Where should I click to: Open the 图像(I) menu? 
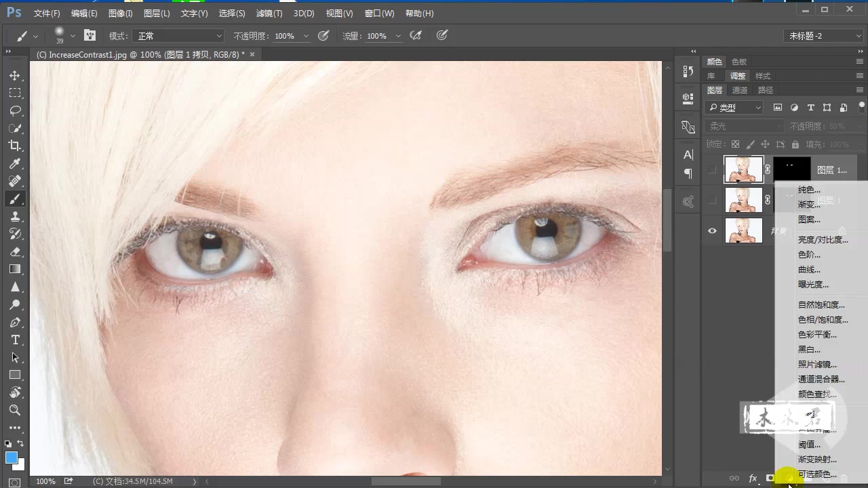pyautogui.click(x=120, y=14)
